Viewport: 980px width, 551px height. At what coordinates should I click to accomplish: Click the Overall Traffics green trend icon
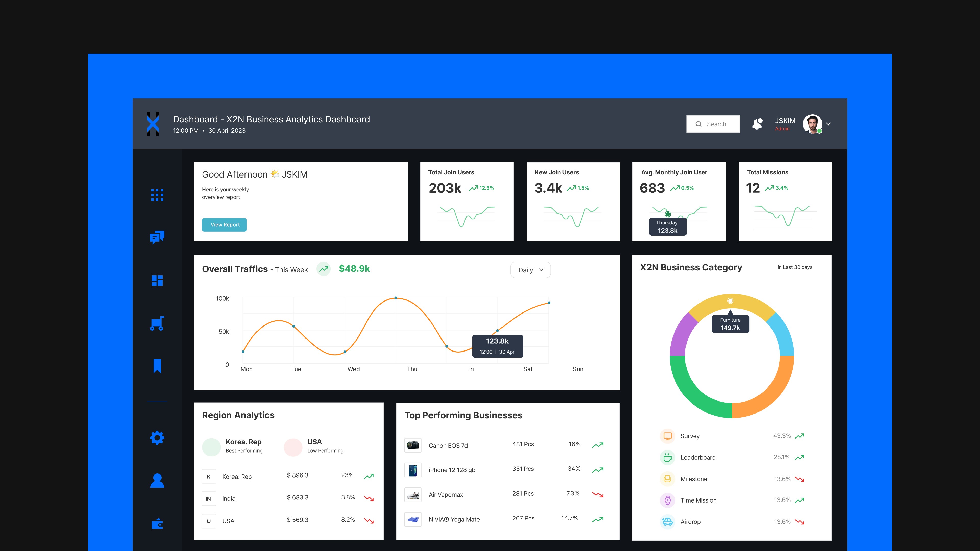tap(324, 269)
